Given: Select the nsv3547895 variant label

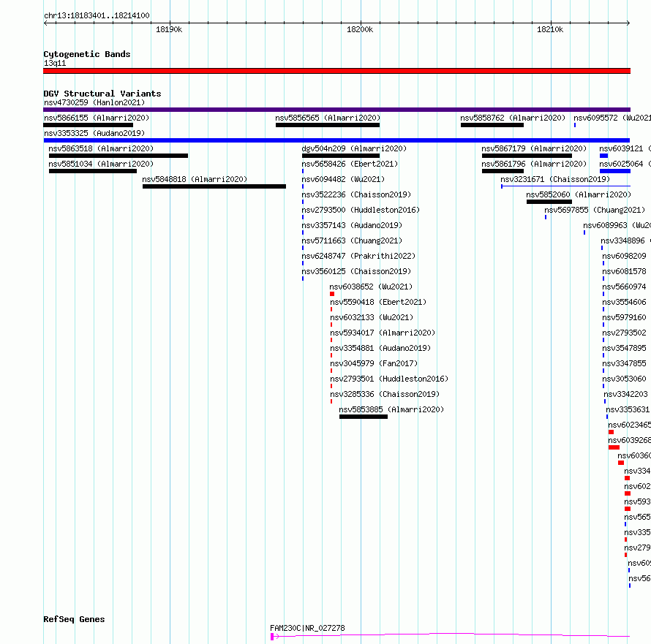Looking at the screenshot, I should tap(624, 348).
